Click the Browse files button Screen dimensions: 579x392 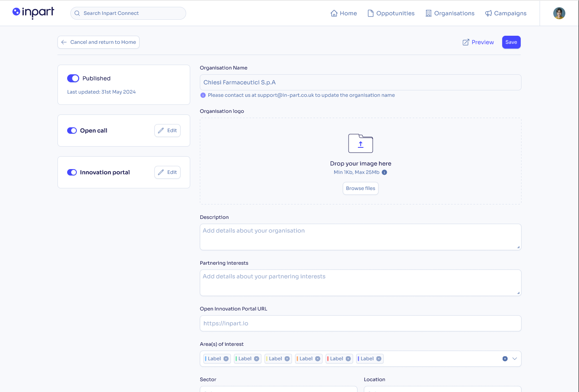[361, 188]
